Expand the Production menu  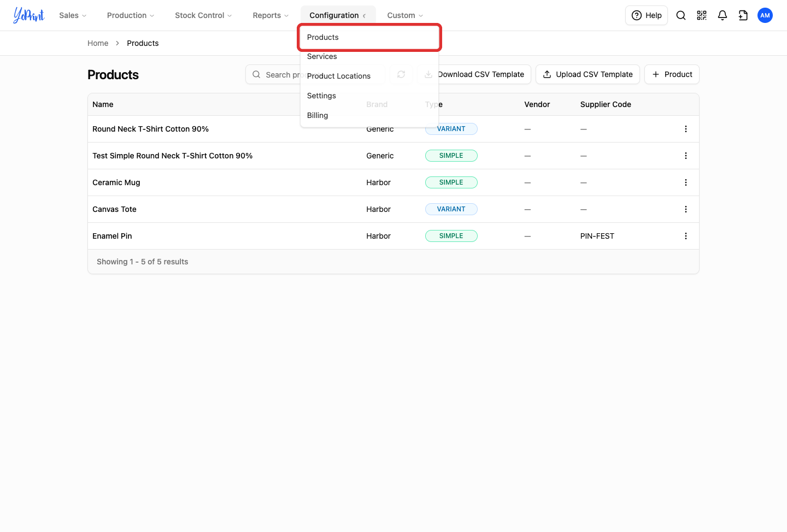tap(131, 15)
